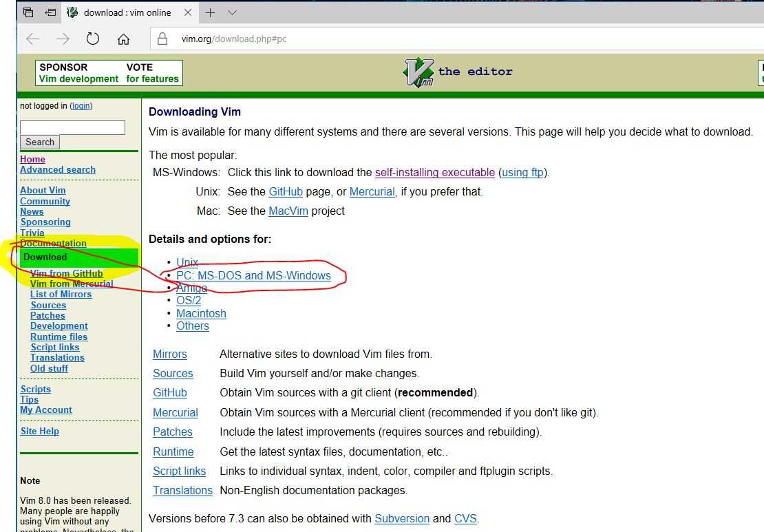Open Vim from GitHub sidebar link
The width and height of the screenshot is (764, 532).
tap(66, 274)
